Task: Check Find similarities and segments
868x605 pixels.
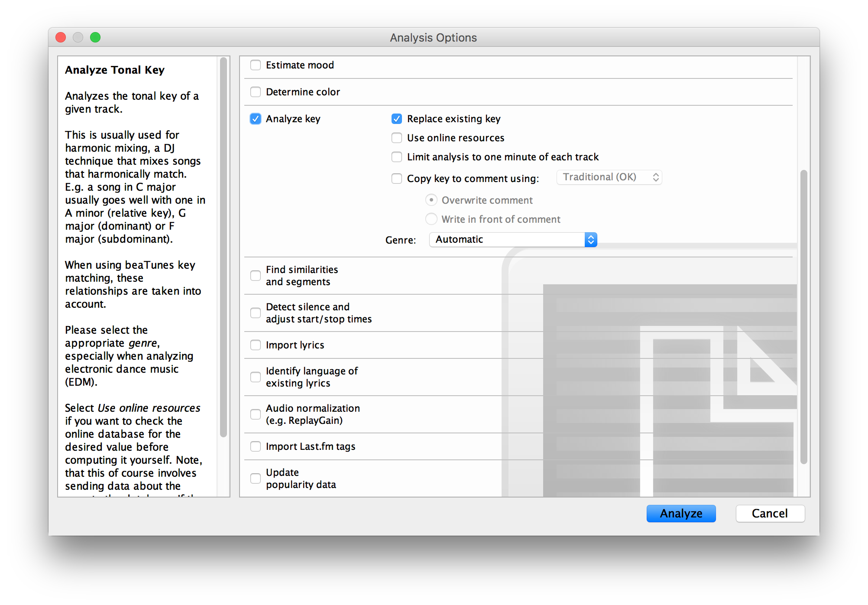Action: 256,275
